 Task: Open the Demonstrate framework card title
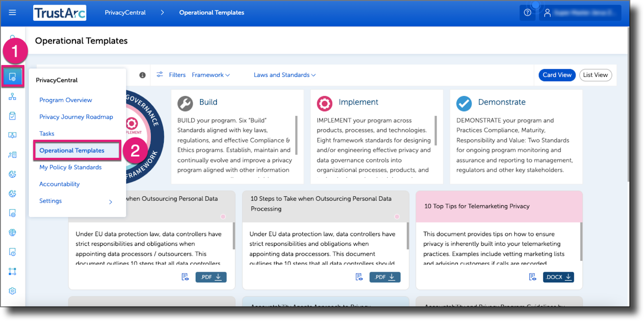pos(502,102)
